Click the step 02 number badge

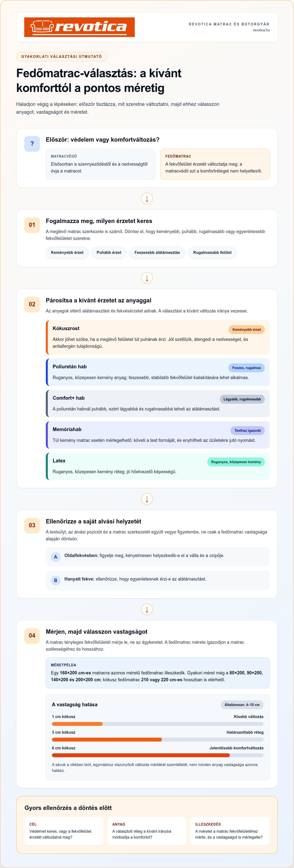32,305
